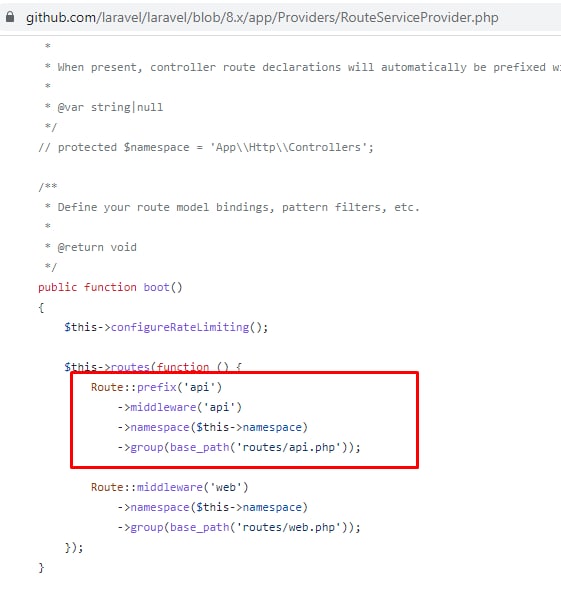Click the lock icon in address bar
Viewport: 561px width, 594px height.
click(x=10, y=17)
